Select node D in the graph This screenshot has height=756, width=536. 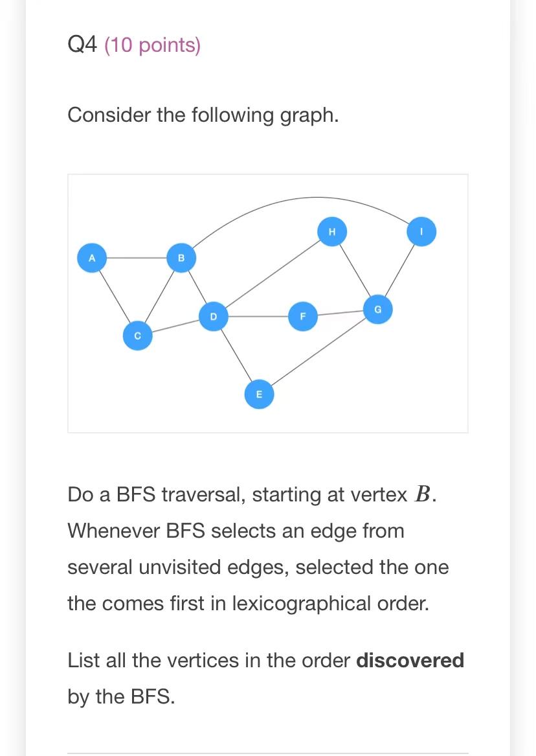click(x=214, y=316)
